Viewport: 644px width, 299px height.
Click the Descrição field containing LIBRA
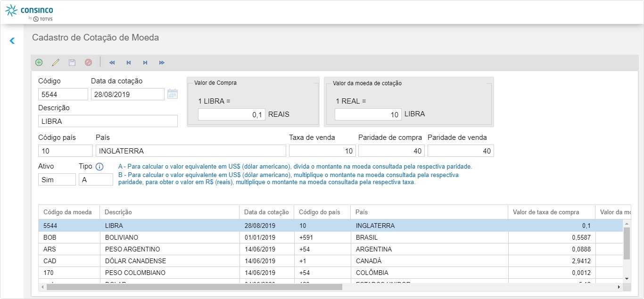click(108, 121)
